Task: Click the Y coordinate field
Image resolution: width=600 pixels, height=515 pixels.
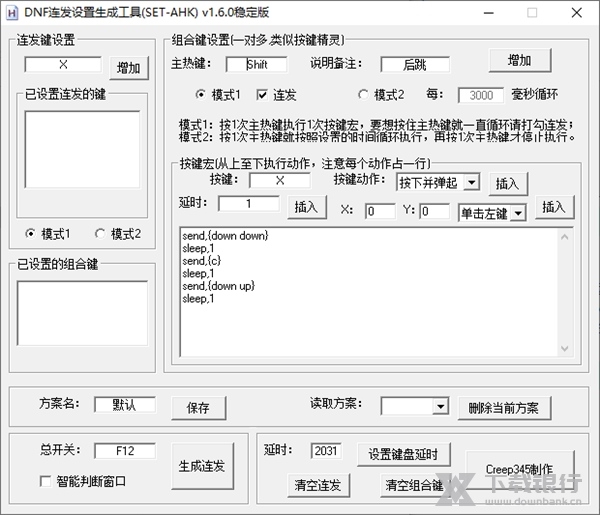Action: [435, 211]
